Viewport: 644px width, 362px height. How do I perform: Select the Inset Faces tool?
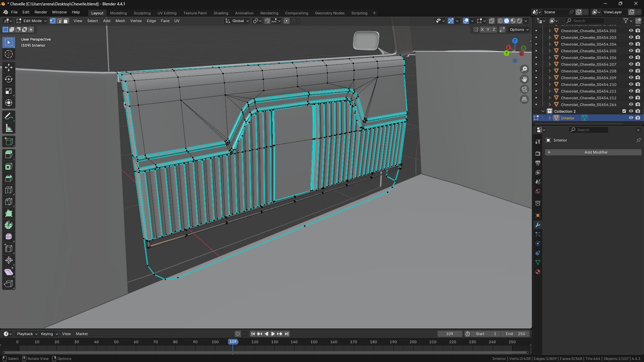click(9, 166)
